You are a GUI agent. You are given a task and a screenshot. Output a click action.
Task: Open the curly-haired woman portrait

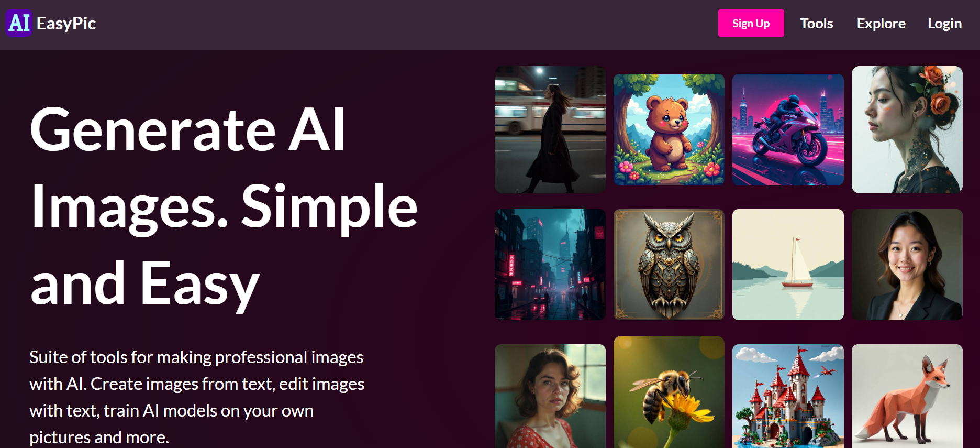(550, 396)
